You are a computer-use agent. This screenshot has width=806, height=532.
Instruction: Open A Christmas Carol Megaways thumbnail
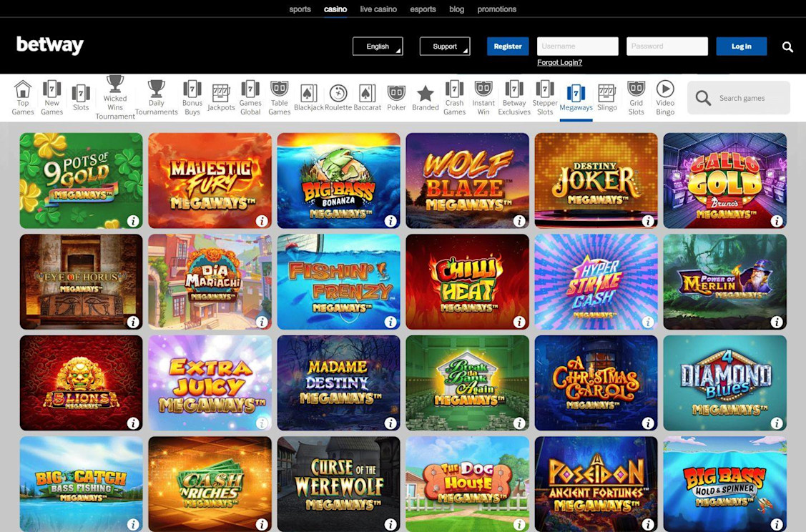[x=596, y=383]
